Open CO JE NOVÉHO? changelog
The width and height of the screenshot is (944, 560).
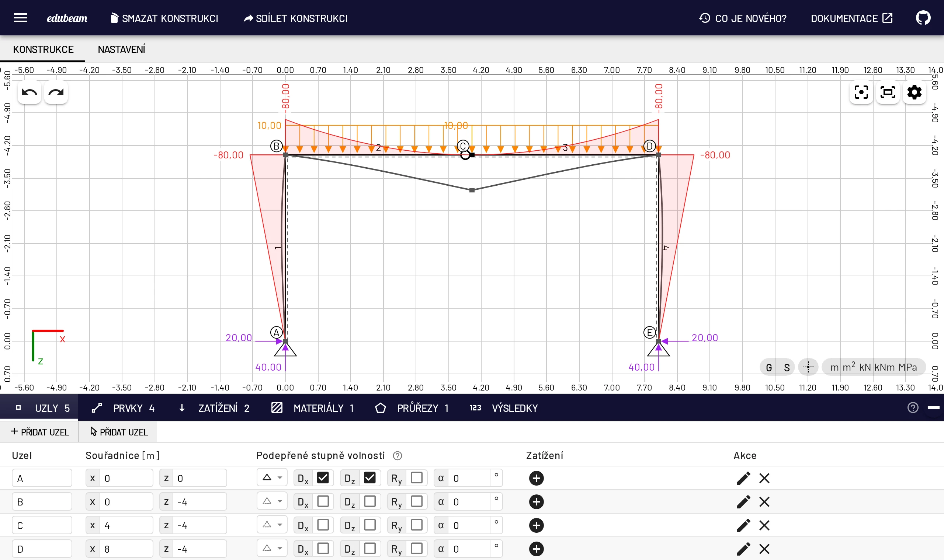pyautogui.click(x=742, y=18)
